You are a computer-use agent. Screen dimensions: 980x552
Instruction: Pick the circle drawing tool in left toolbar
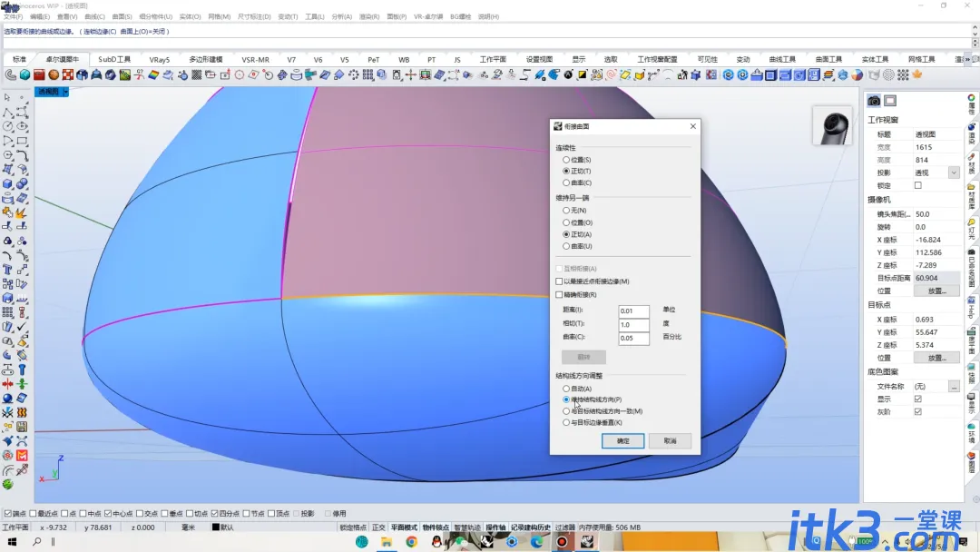(x=7, y=126)
